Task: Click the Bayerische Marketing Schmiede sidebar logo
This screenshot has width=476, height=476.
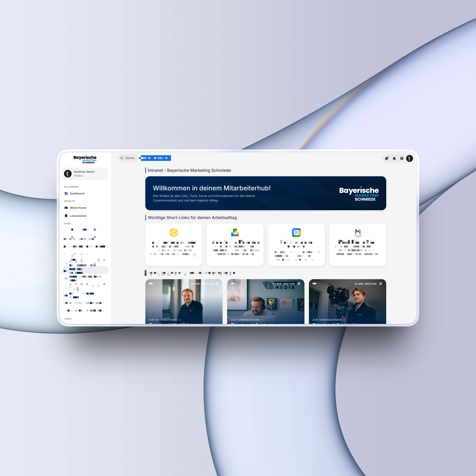Action: click(x=85, y=159)
